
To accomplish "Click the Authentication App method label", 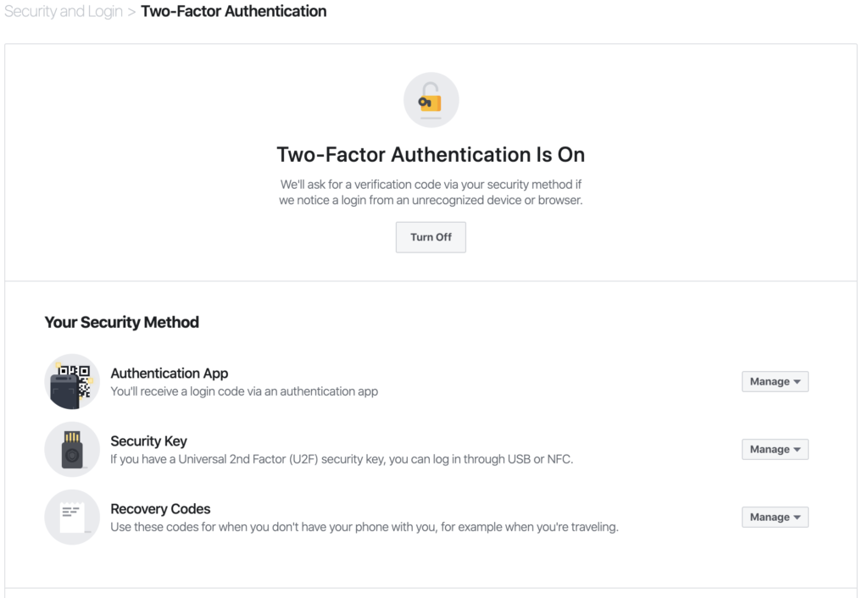I will point(169,373).
